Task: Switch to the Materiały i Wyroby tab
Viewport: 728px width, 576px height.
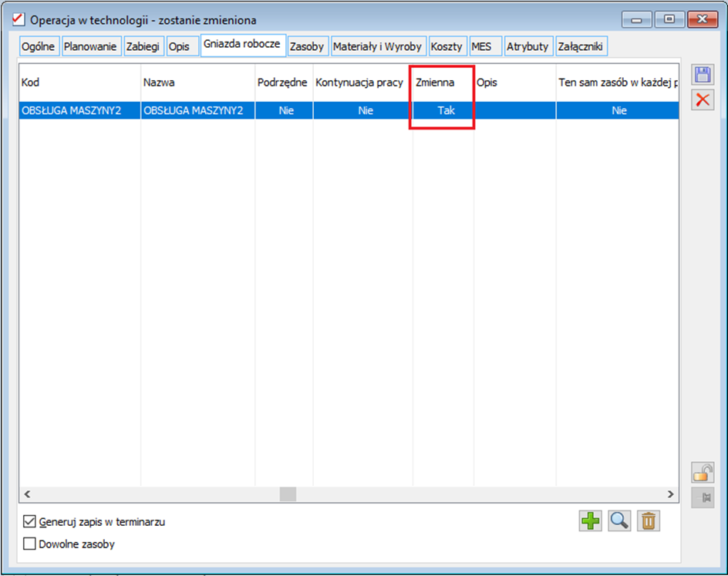Action: coord(378,45)
